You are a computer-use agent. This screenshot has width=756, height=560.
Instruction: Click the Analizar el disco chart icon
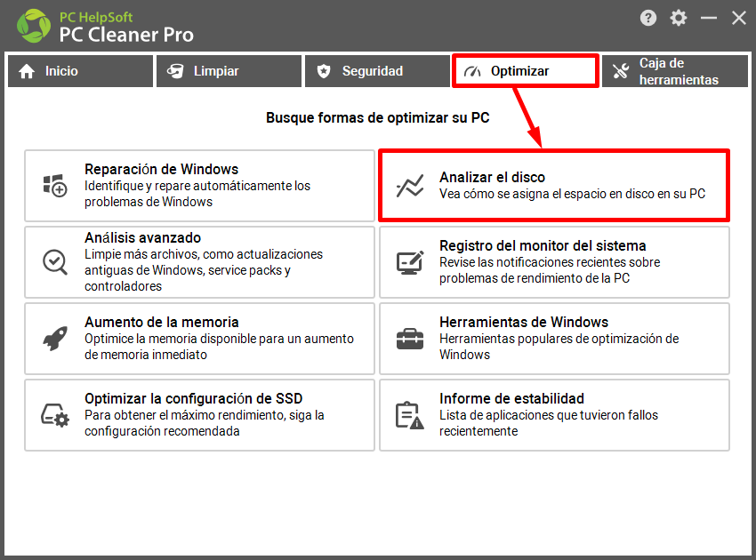pos(410,186)
